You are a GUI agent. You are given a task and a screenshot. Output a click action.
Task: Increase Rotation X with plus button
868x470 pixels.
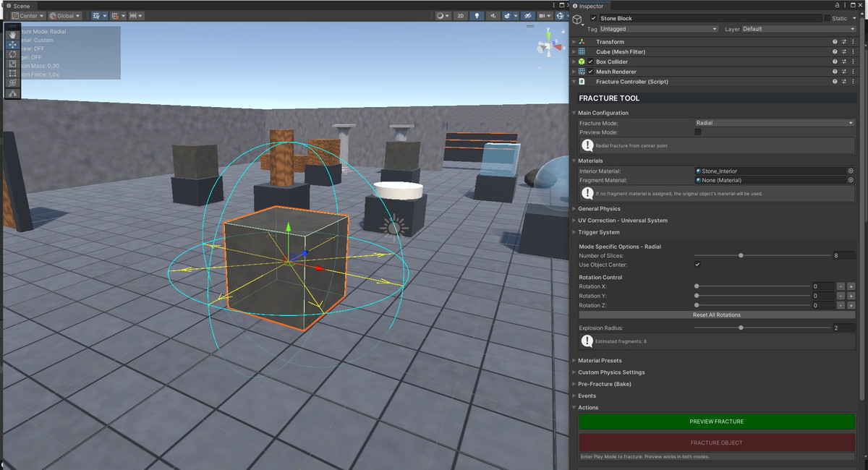851,286
